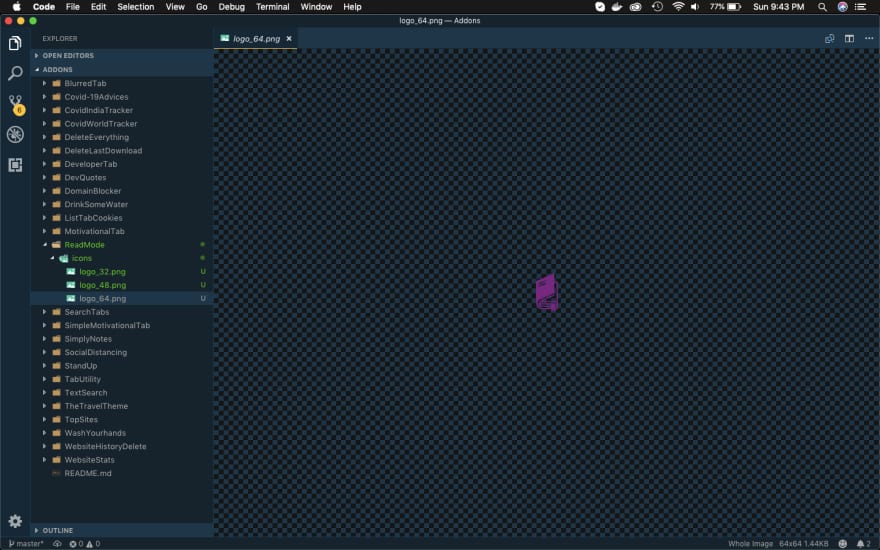Open the Search view in activity bar
The image size is (880, 550).
(15, 73)
